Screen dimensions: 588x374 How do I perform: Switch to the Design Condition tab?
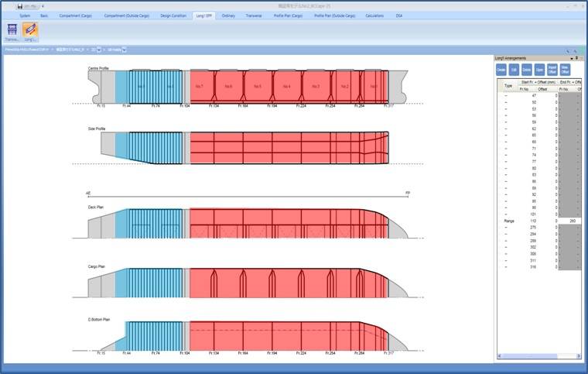pyautogui.click(x=173, y=15)
